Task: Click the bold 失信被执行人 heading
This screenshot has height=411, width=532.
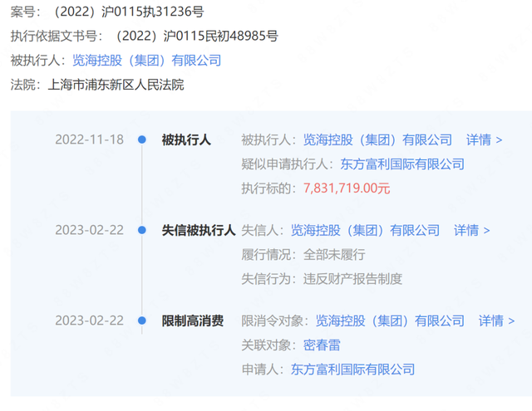Action: click(x=198, y=230)
